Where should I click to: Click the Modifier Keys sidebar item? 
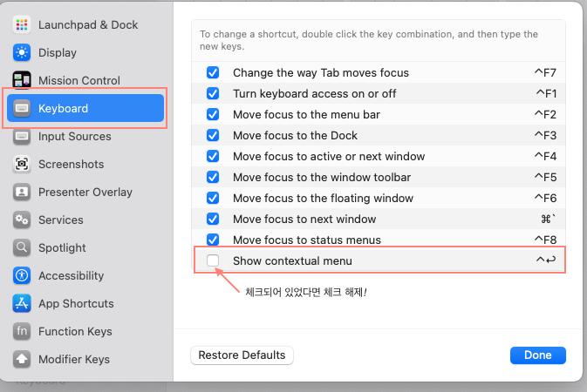73,360
